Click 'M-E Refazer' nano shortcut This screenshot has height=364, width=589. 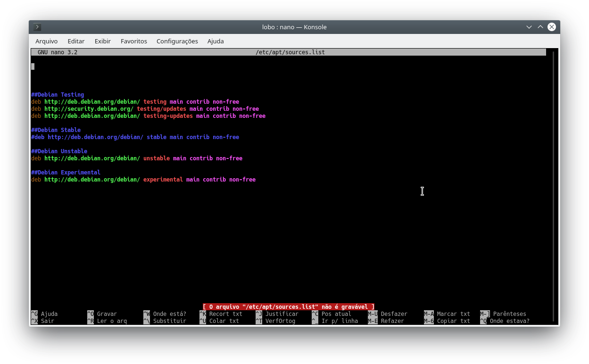coord(386,321)
